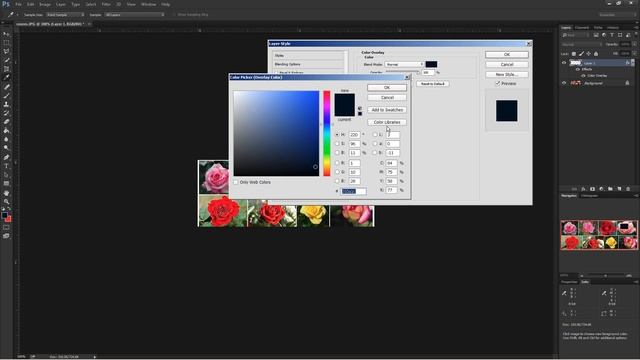The image size is (640, 360).
Task: Open the layer filter Kind dropdown
Action: click(576, 35)
